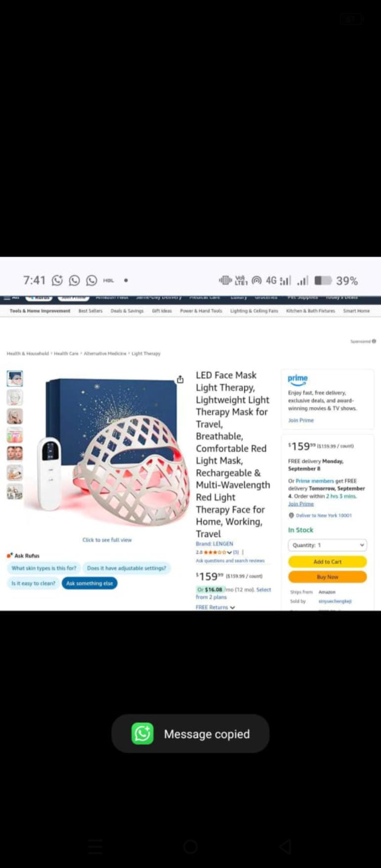Tap the Android back navigation triangle
This screenshot has height=868, width=381.
pyautogui.click(x=285, y=847)
